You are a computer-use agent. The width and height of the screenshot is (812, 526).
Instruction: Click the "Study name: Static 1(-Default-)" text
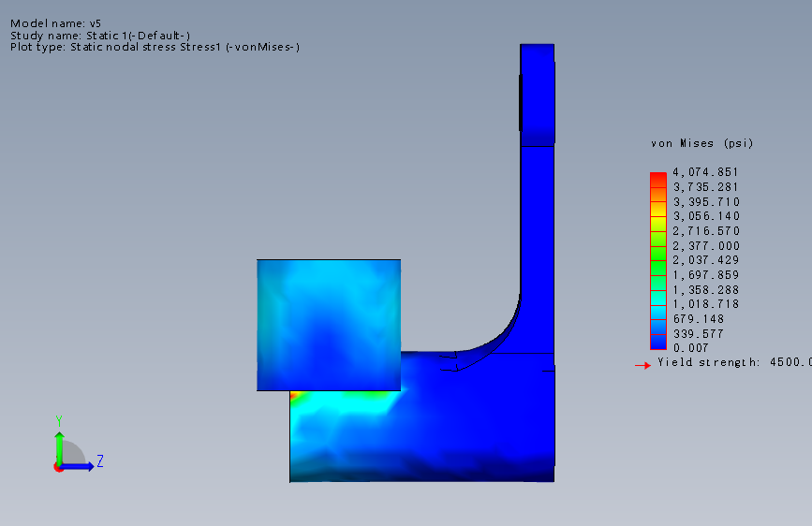(x=100, y=36)
